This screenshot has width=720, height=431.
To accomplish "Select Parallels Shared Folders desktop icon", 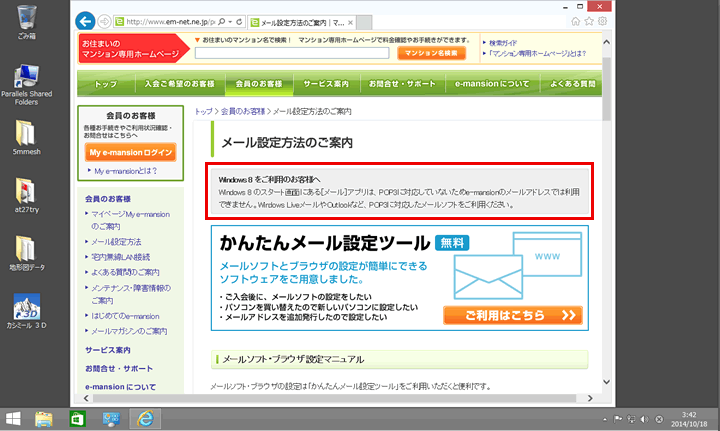I will [26, 85].
